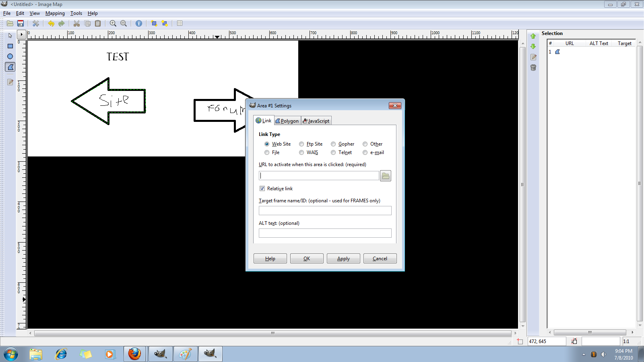
Task: Open Firefox from the taskbar
Action: point(135,354)
